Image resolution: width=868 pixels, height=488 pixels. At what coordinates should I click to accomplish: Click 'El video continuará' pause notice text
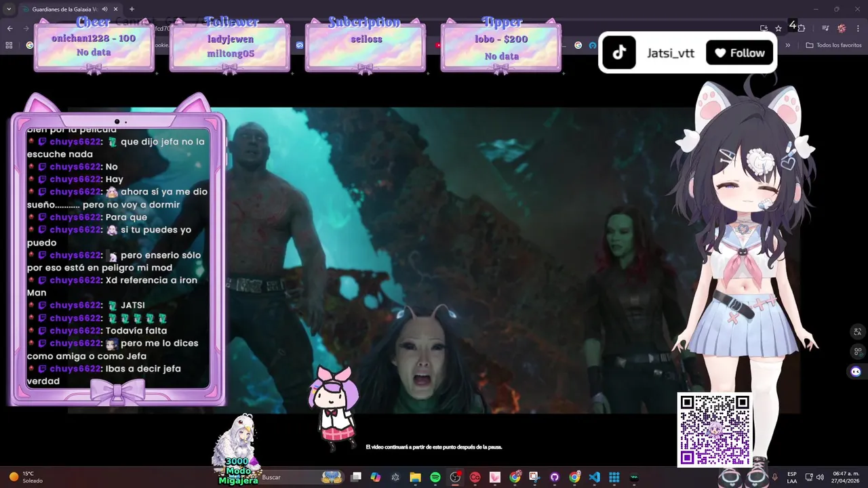coord(434,447)
